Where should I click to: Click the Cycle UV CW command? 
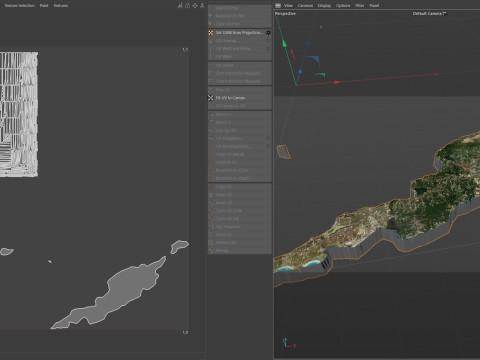point(240,219)
